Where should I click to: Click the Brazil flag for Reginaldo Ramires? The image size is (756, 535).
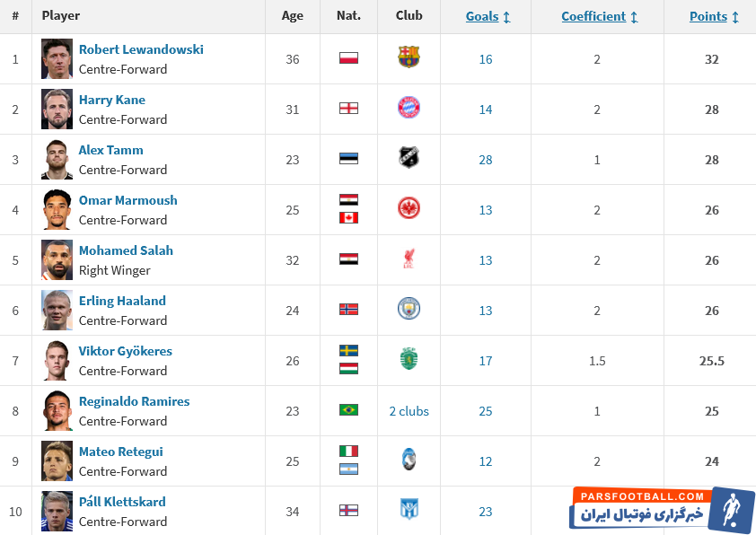(348, 410)
